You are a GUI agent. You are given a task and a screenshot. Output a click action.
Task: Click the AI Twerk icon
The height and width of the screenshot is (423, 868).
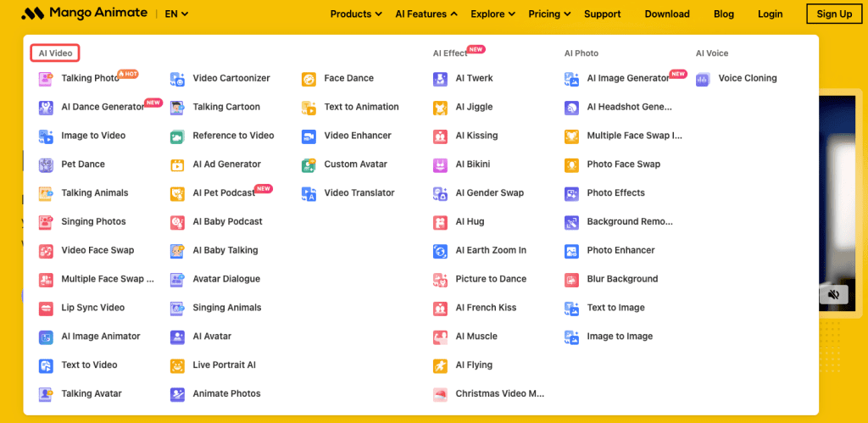(x=440, y=79)
